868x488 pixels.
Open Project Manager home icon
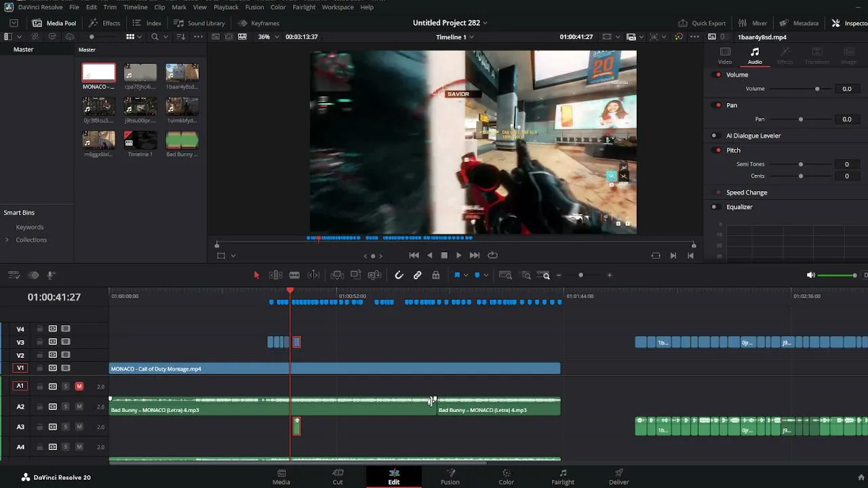click(x=861, y=477)
